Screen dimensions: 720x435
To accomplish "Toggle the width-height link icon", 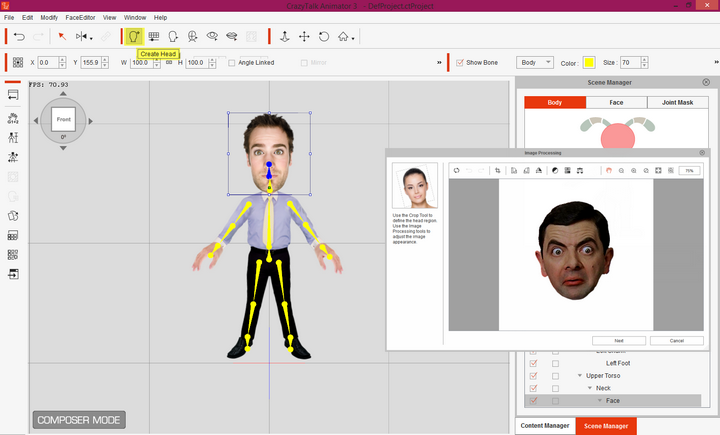I will 169,62.
